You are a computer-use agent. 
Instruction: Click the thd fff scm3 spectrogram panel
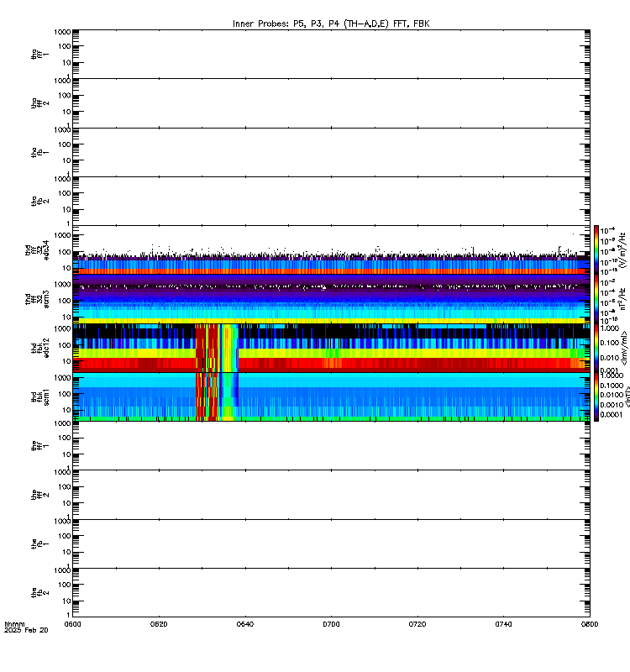(331, 299)
